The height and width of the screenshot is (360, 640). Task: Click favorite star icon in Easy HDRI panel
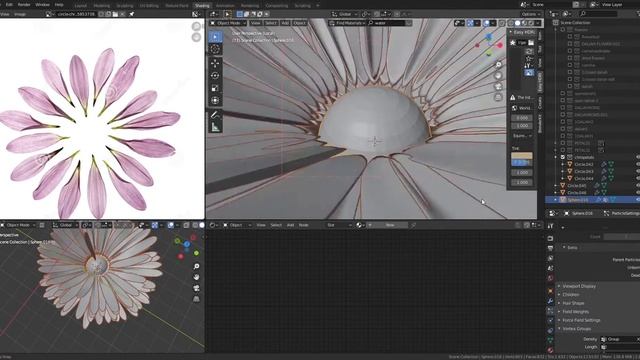(529, 58)
